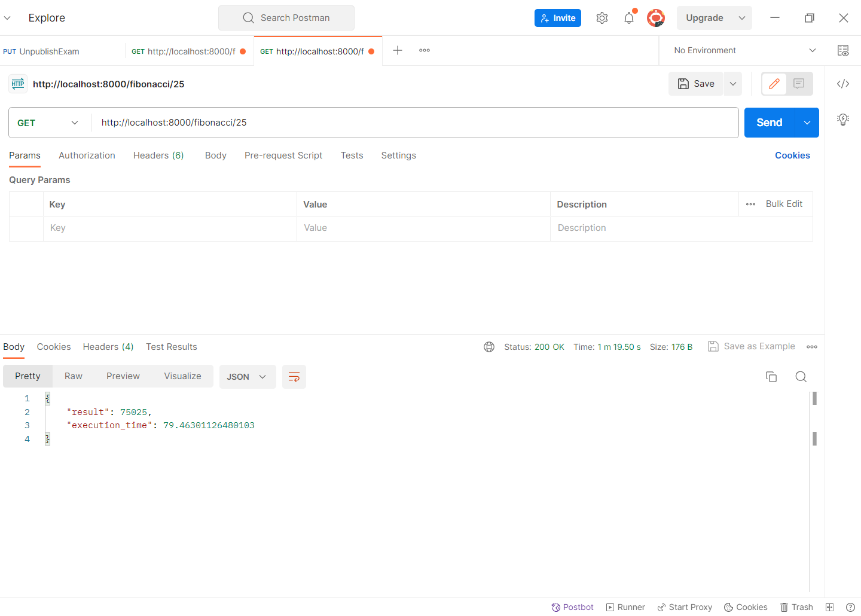Open the Test Results tab

(172, 347)
